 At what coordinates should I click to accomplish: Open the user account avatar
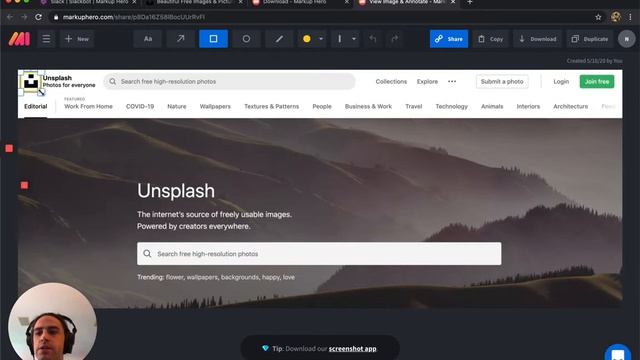[x=627, y=39]
